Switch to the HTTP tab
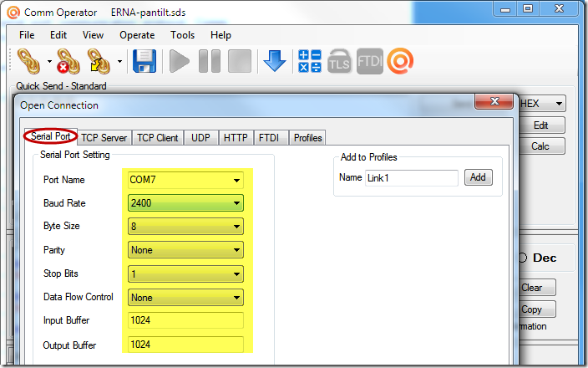This screenshot has height=368, width=588. pyautogui.click(x=236, y=138)
